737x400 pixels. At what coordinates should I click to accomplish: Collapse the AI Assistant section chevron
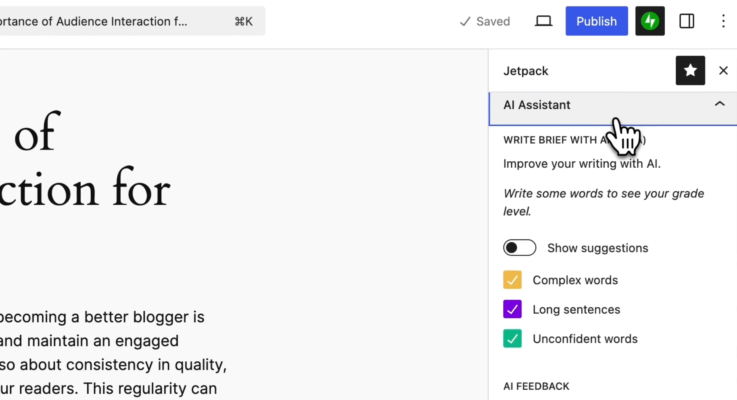click(719, 104)
